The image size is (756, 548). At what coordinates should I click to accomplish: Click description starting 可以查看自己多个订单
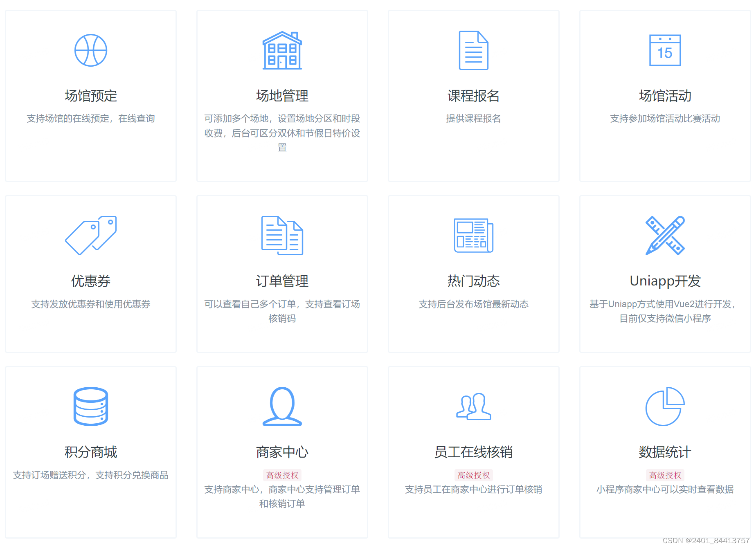(x=282, y=311)
